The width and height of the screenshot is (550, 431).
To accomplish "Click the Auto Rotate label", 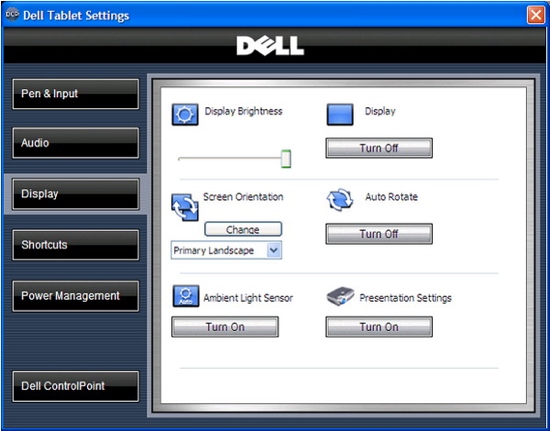I will pos(391,197).
